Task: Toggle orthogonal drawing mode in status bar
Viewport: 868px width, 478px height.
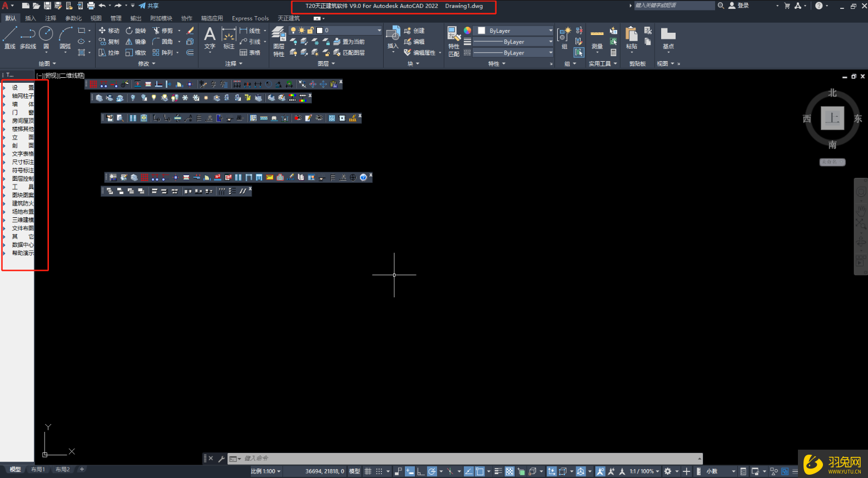Action: click(420, 471)
